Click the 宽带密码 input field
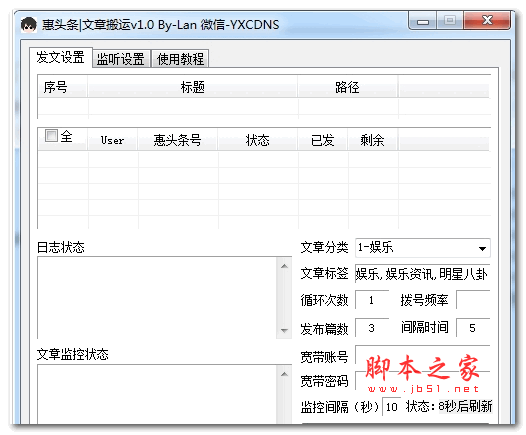526x435 pixels. point(423,381)
